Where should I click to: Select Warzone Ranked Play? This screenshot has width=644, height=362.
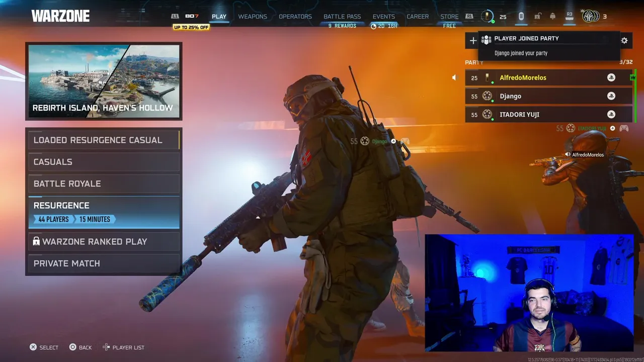pyautogui.click(x=104, y=241)
